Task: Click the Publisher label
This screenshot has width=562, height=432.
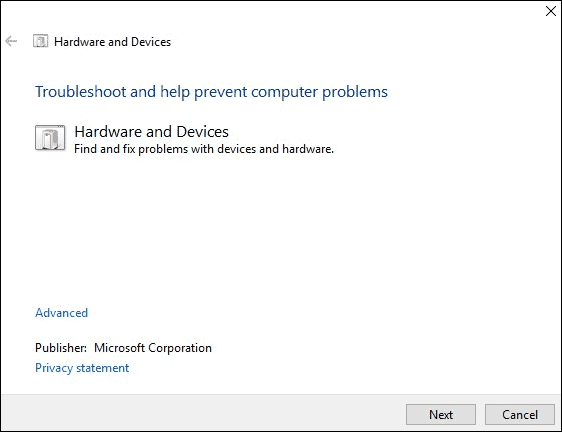Action: tap(61, 348)
